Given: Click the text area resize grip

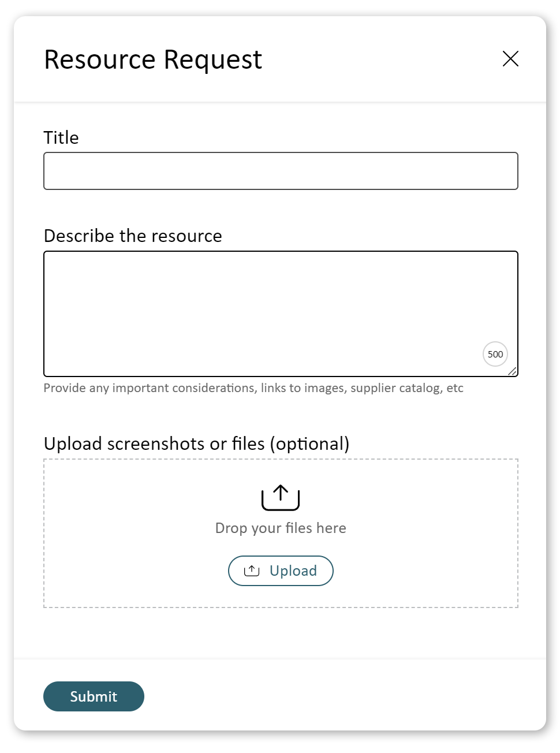Looking at the screenshot, I should [512, 371].
